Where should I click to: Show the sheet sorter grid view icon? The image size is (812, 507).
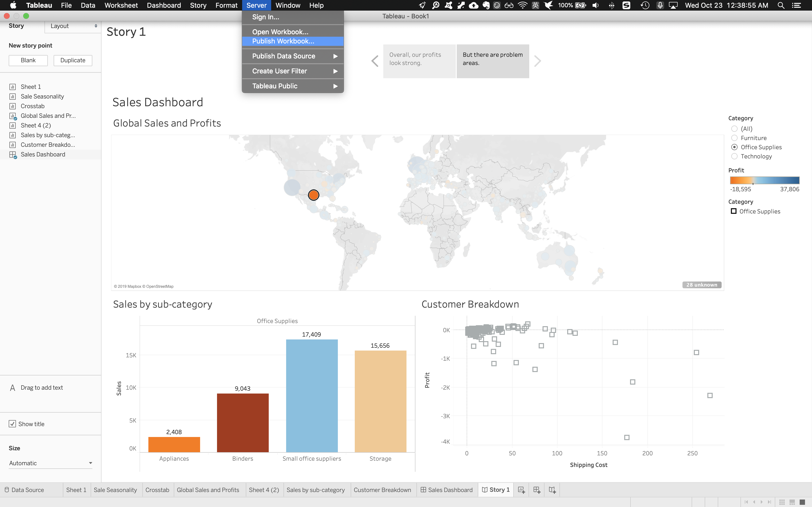click(x=782, y=502)
